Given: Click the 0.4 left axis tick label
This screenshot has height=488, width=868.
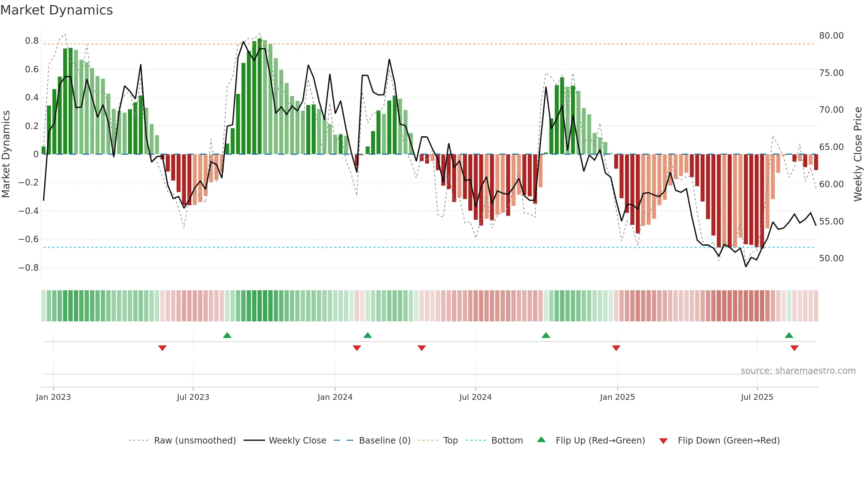Looking at the screenshot, I should click(x=32, y=97).
